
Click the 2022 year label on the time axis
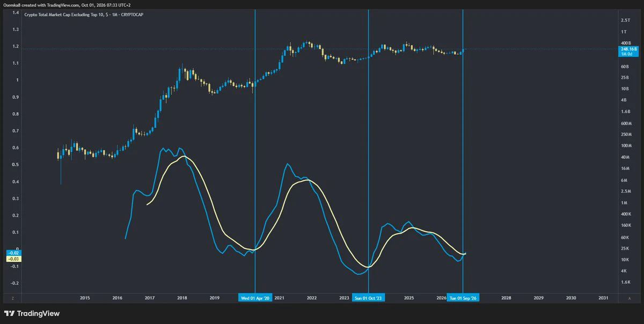[x=312, y=298]
